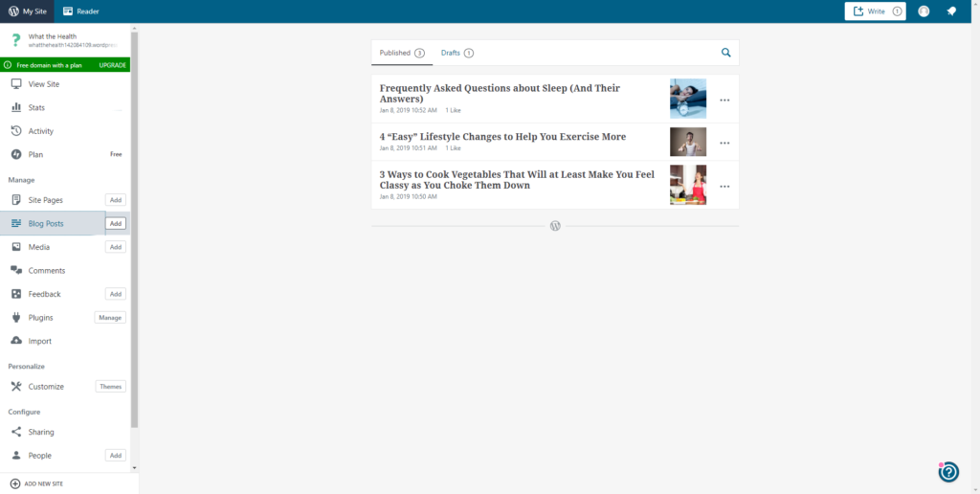Open Themes beside Customize
The width and height of the screenshot is (980, 494).
pos(111,387)
